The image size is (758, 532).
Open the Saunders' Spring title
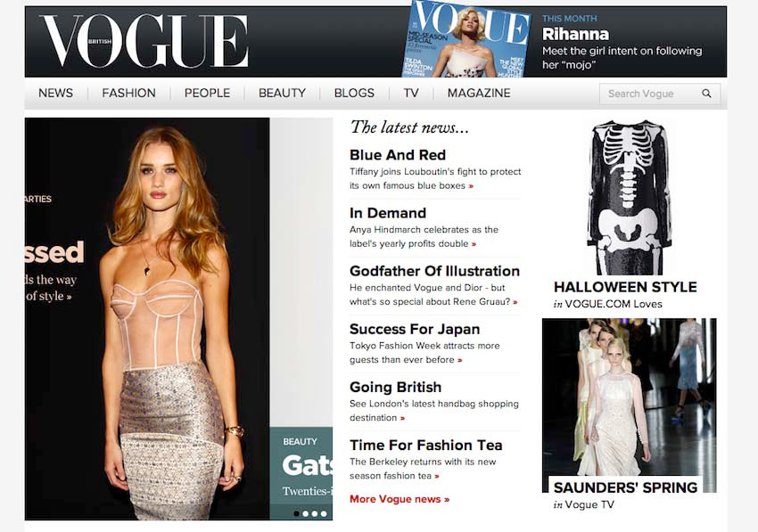pos(625,487)
